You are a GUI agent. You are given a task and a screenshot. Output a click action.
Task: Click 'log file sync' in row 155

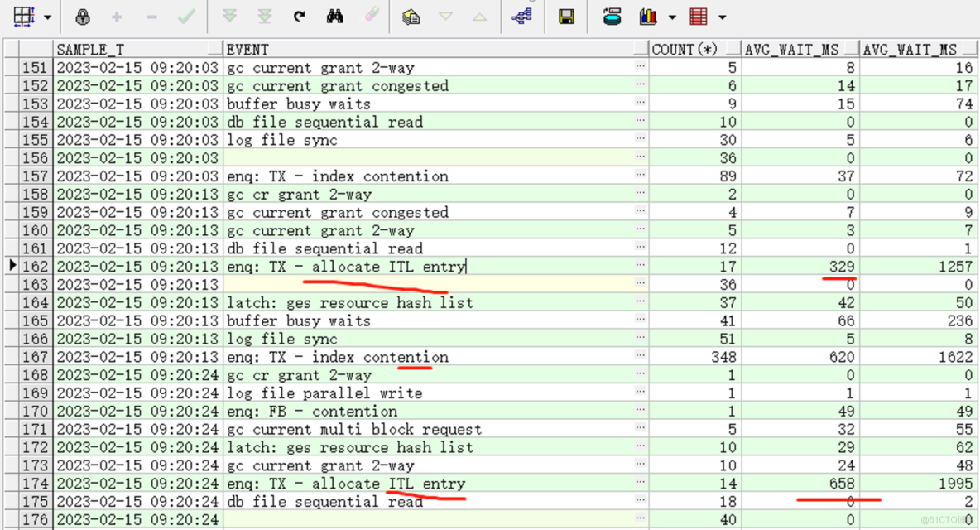coord(281,140)
